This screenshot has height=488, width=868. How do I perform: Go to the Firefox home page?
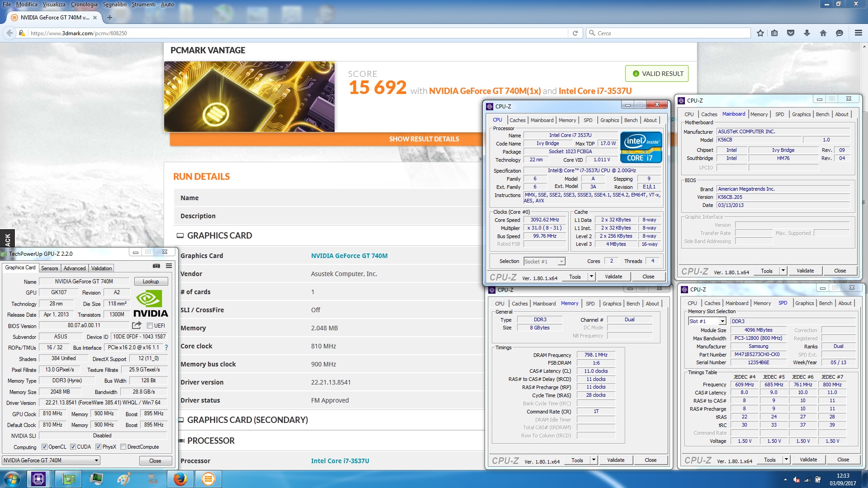click(823, 33)
